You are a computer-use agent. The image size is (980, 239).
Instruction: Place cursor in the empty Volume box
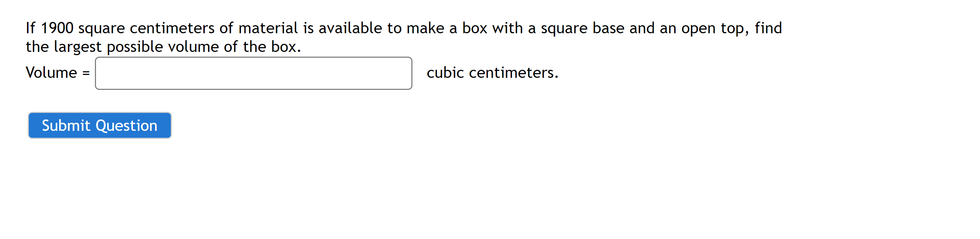pyautogui.click(x=253, y=73)
